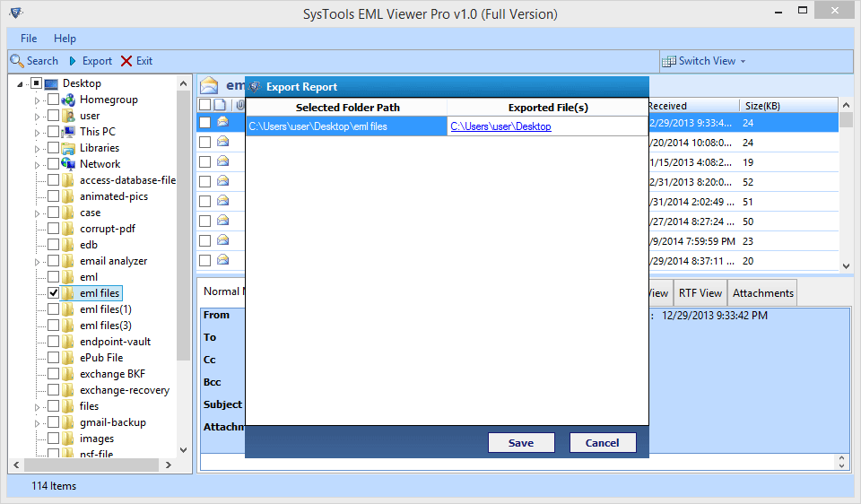Click Cancel in Export Report dialog

(x=603, y=442)
